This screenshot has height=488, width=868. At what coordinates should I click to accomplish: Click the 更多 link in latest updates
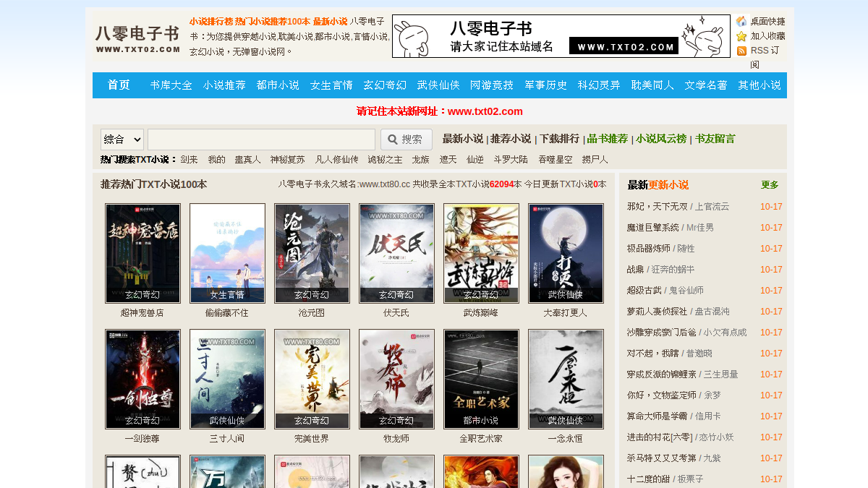click(770, 185)
